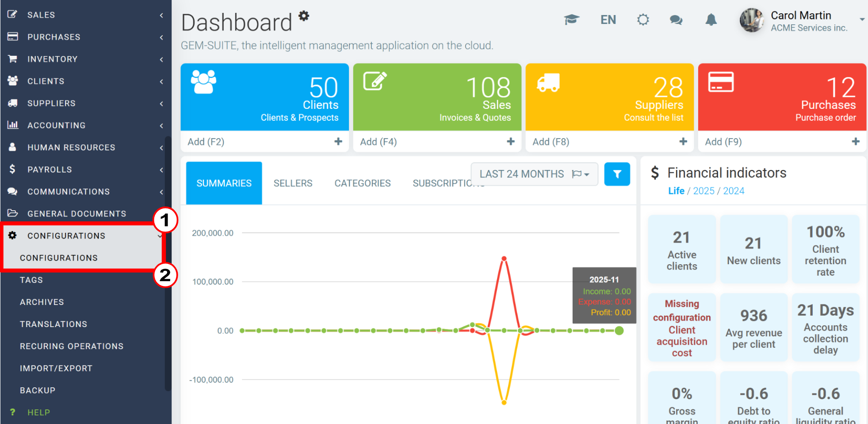Viewport: 868px width, 424px height.
Task: Open the 21 Active clients indicator card
Action: point(682,249)
